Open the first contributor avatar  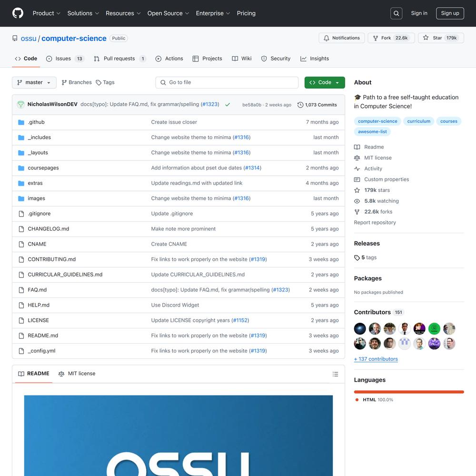360,328
